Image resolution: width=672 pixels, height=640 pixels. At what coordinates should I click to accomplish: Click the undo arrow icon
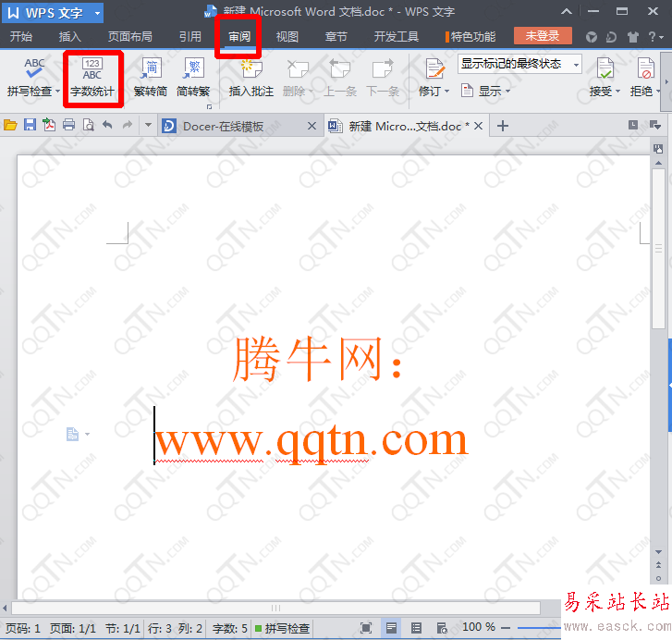point(107,125)
